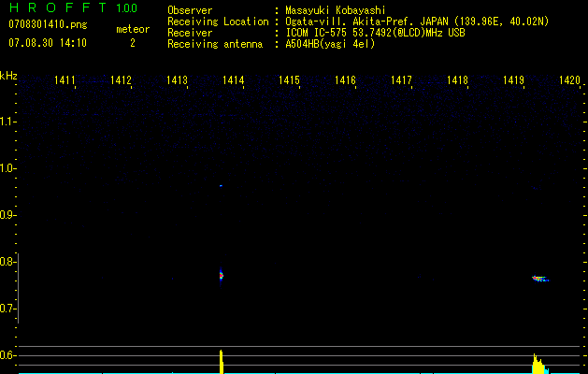The width and height of the screenshot is (588, 374).
Task: Click the meteor echo near 1414
Action: click(221, 276)
